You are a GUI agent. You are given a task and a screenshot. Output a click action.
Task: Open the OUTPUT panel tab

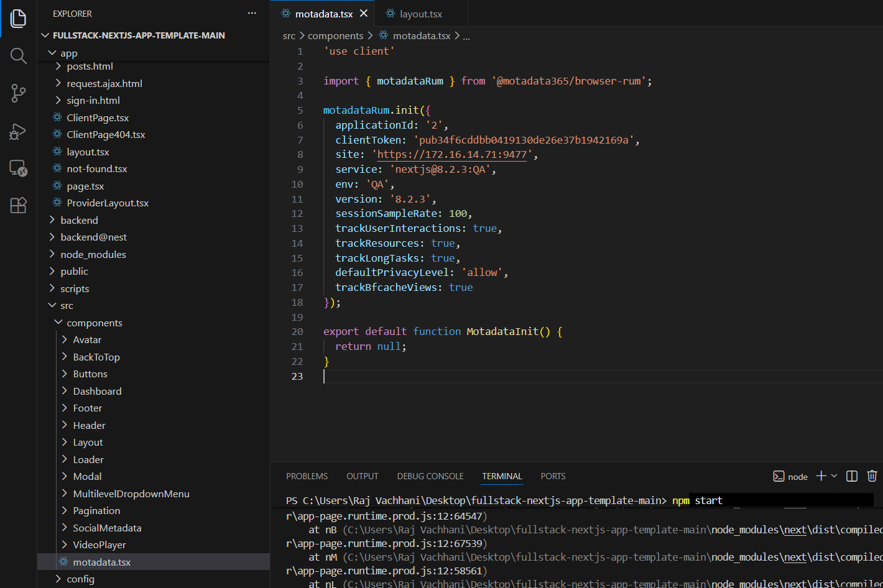363,476
